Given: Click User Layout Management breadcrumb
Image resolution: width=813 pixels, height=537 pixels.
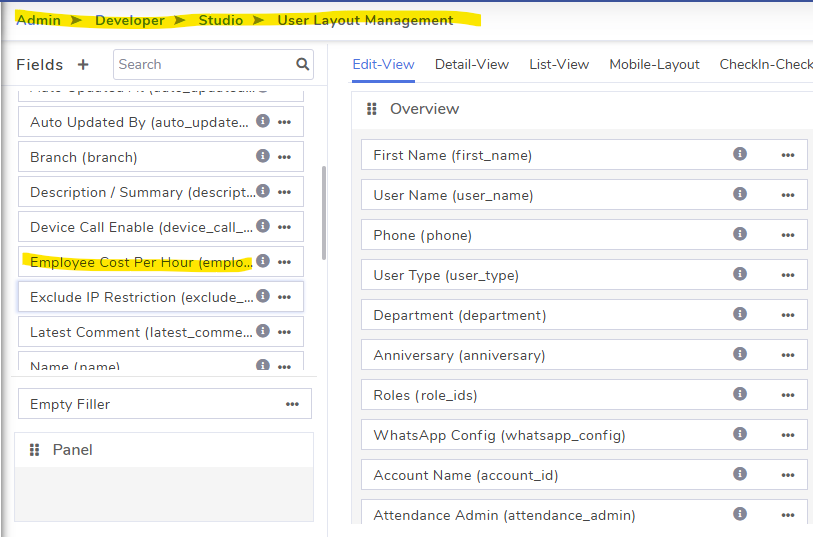Looking at the screenshot, I should coord(366,20).
